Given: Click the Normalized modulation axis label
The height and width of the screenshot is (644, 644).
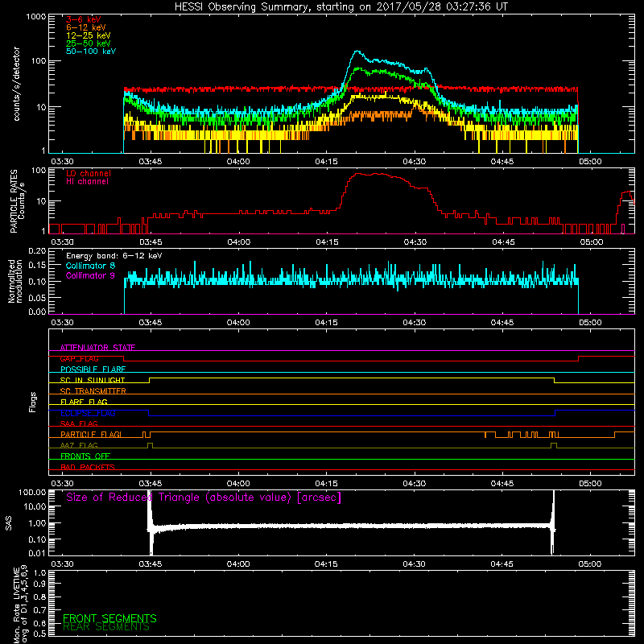Looking at the screenshot, I should tap(14, 281).
